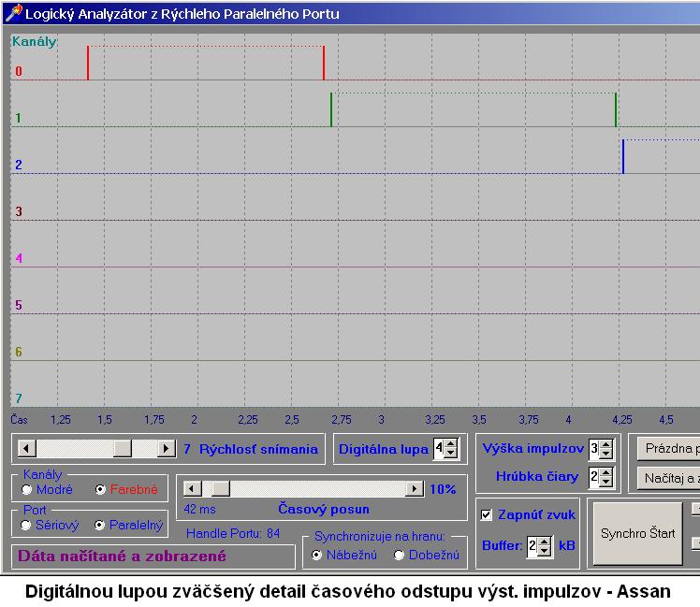
Task: Decrease Výška impulzov with down arrow
Action: coord(605,455)
